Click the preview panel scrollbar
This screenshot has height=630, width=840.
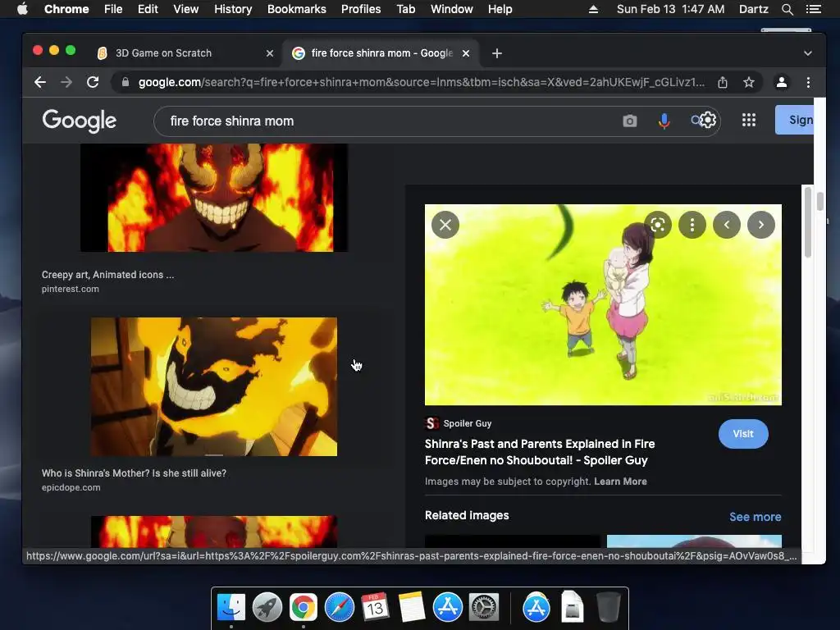[x=807, y=223]
